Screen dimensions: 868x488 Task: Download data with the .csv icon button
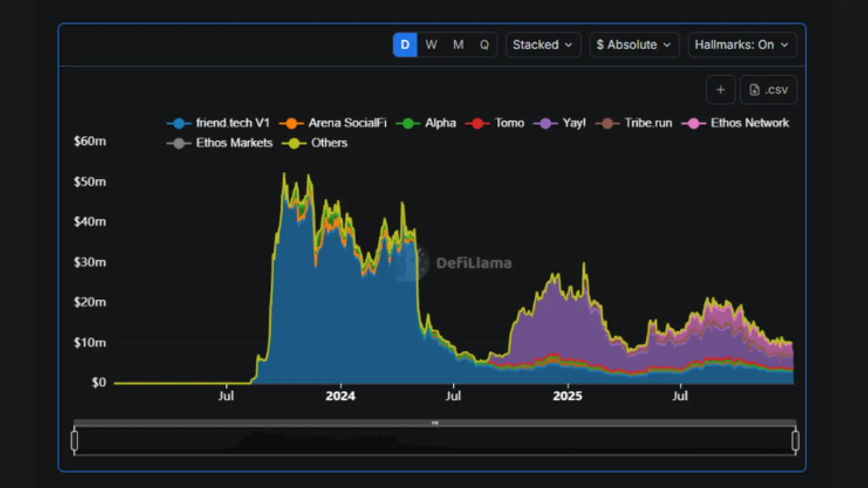pyautogui.click(x=768, y=90)
